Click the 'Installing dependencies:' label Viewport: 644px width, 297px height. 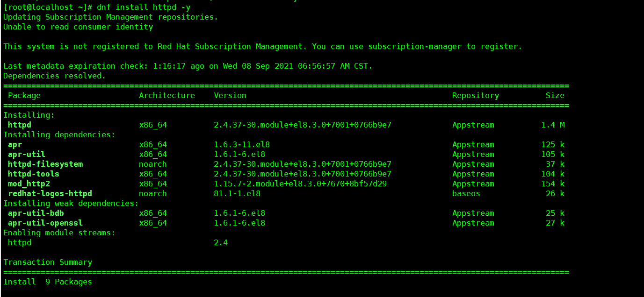(59, 135)
